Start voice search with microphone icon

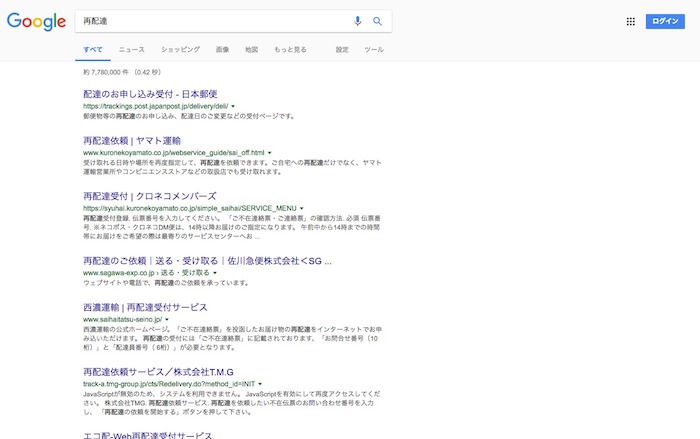click(x=358, y=21)
